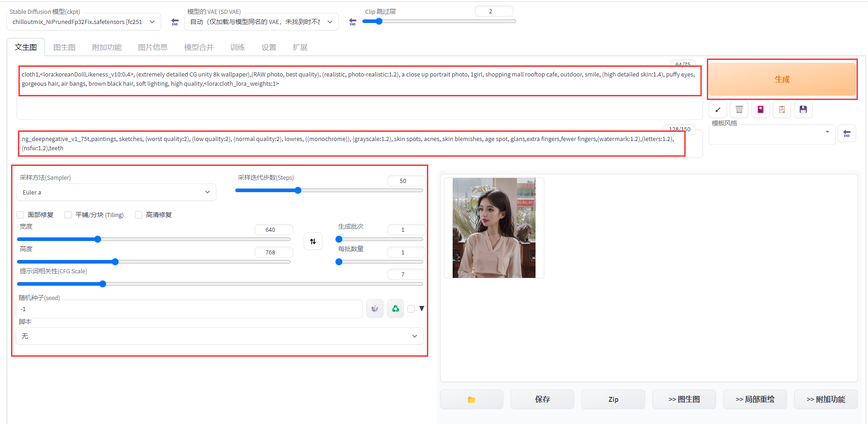Open the 附加功能 tab
This screenshot has width=868, height=424.
[107, 47]
